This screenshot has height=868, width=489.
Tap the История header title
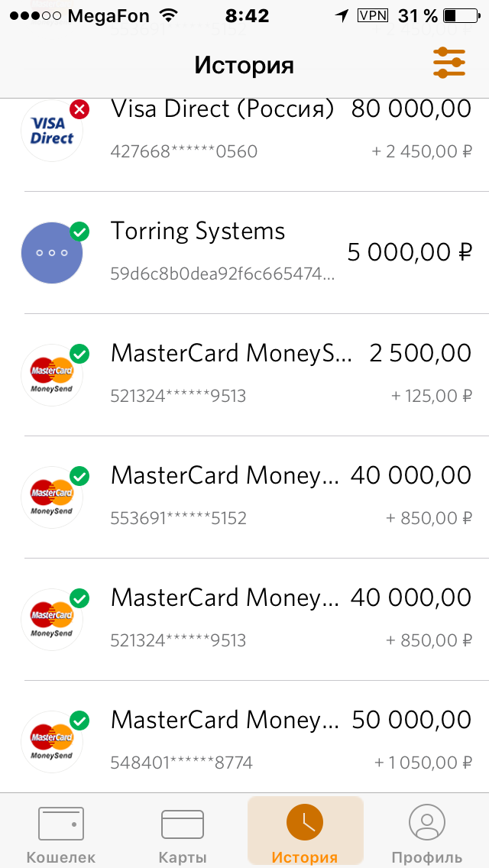[244, 64]
